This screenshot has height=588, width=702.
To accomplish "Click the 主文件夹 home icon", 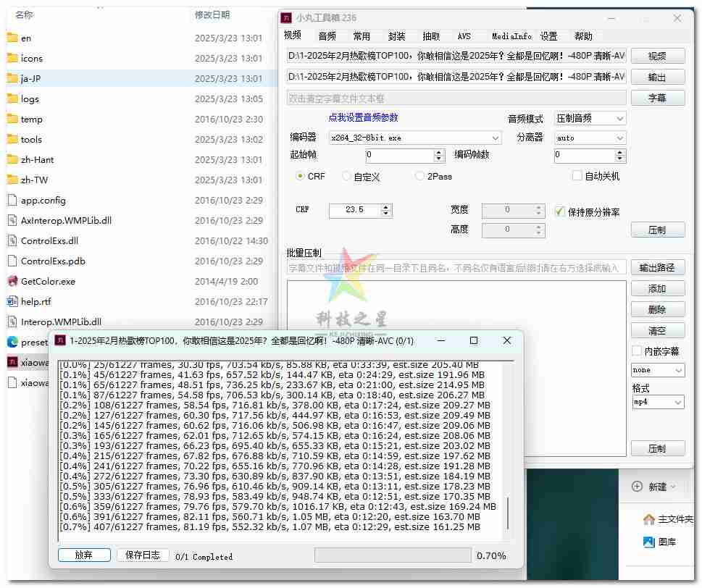I will tap(649, 519).
